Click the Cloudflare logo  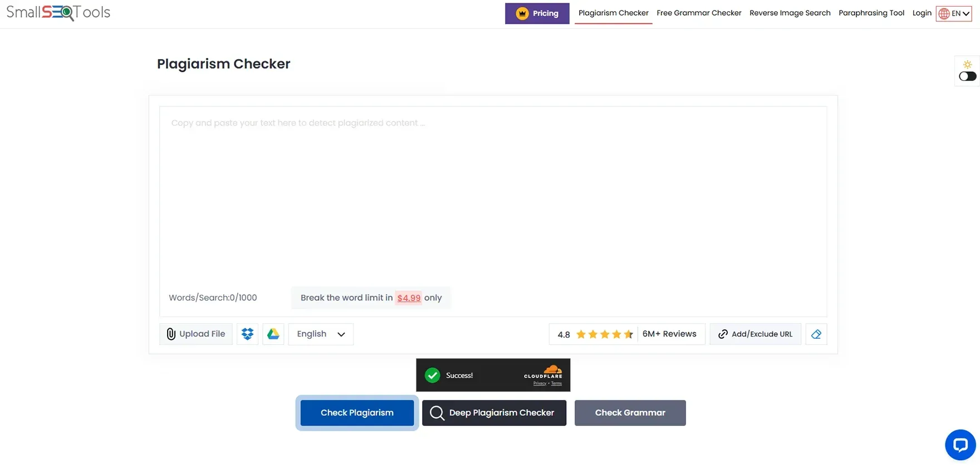point(543,372)
